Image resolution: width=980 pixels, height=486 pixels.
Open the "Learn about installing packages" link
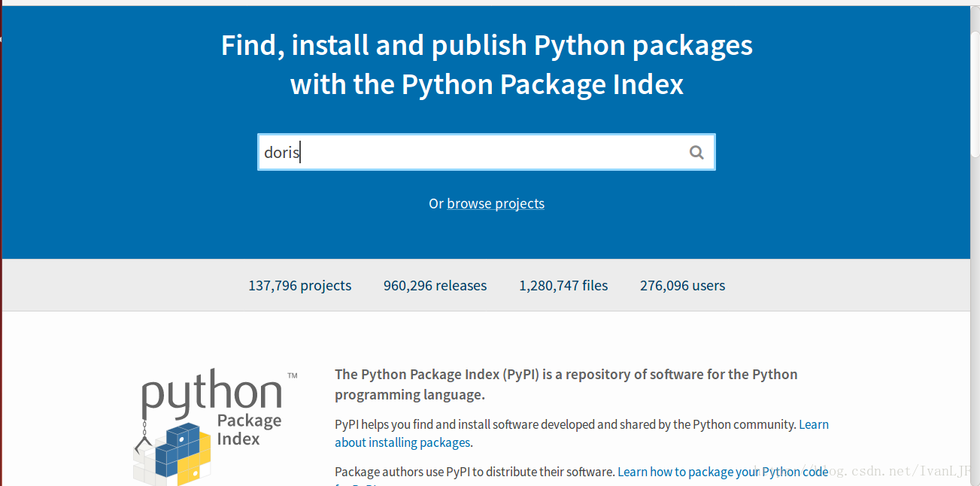coord(581,433)
